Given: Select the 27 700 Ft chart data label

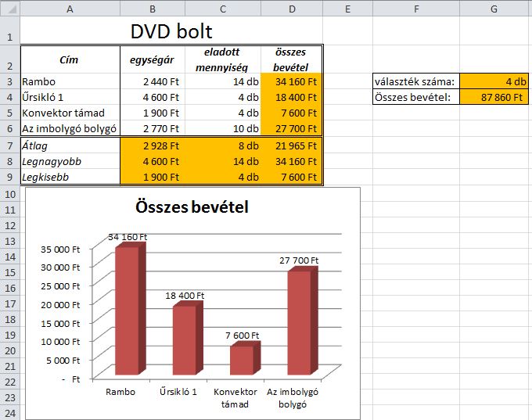Looking at the screenshot, I should pyautogui.click(x=299, y=260).
